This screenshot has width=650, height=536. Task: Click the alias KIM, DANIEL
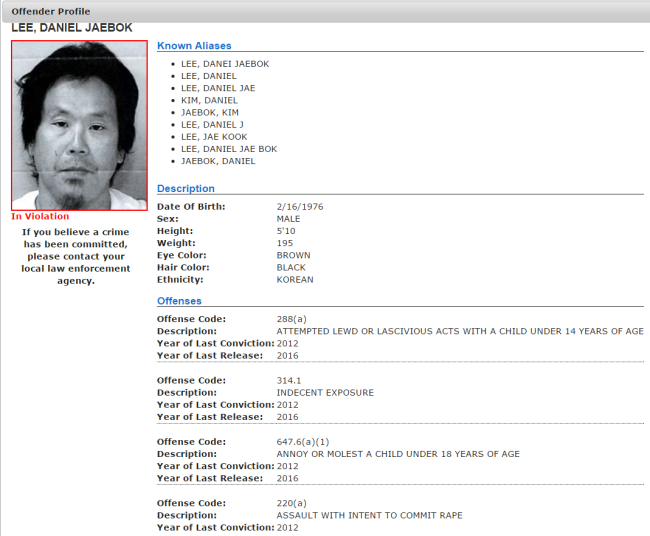tap(210, 100)
